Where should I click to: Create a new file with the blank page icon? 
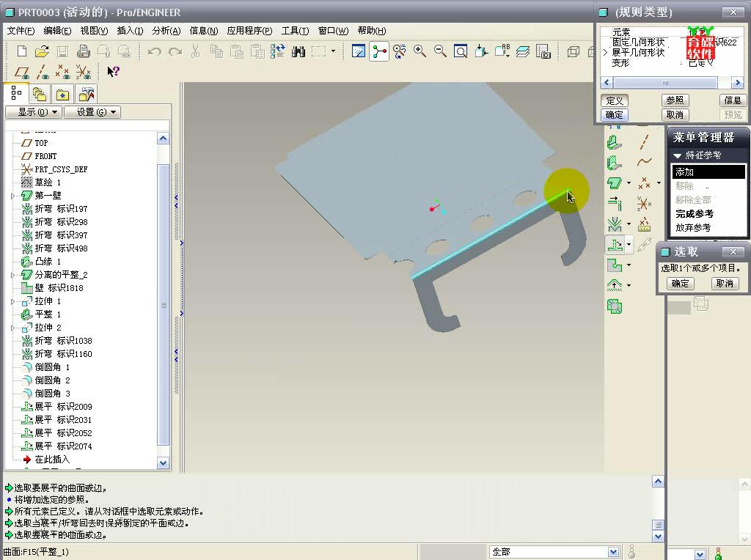coord(22,51)
